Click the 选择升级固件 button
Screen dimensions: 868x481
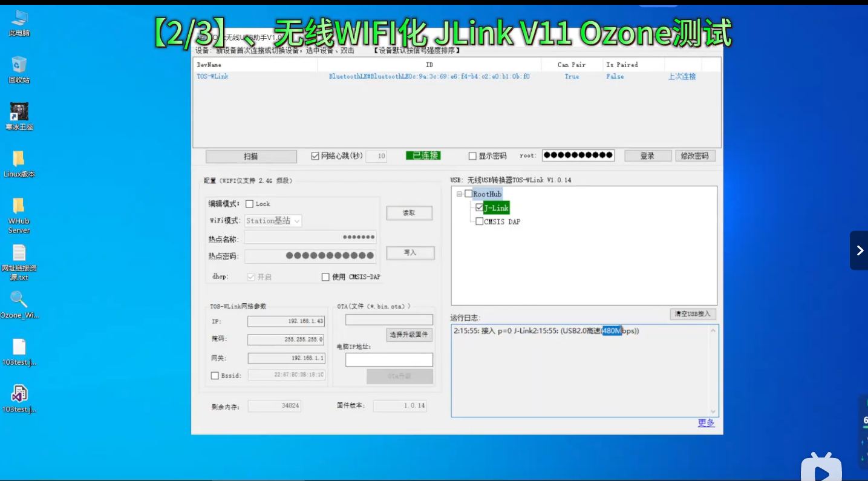click(409, 335)
